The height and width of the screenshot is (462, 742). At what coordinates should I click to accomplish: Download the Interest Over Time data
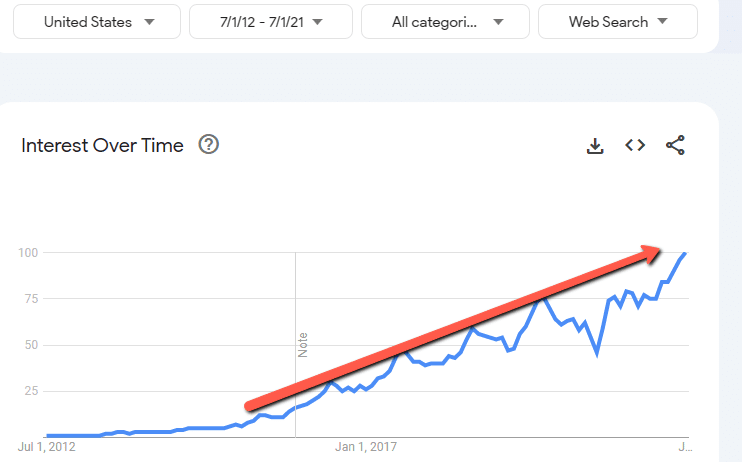click(595, 146)
